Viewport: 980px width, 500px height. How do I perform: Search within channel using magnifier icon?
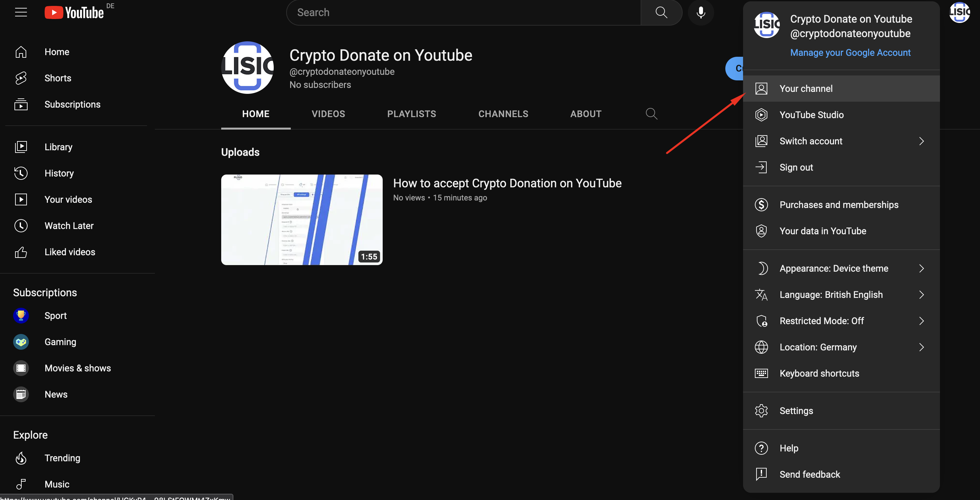click(x=651, y=114)
